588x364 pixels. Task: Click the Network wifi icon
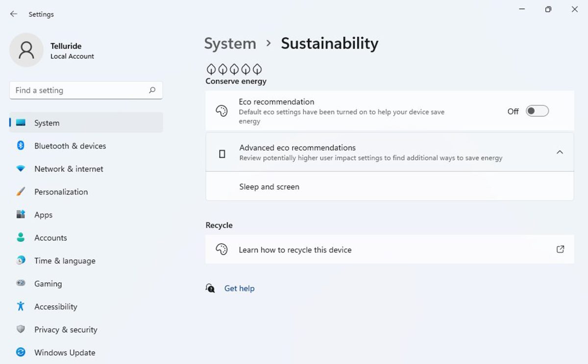[21, 169]
